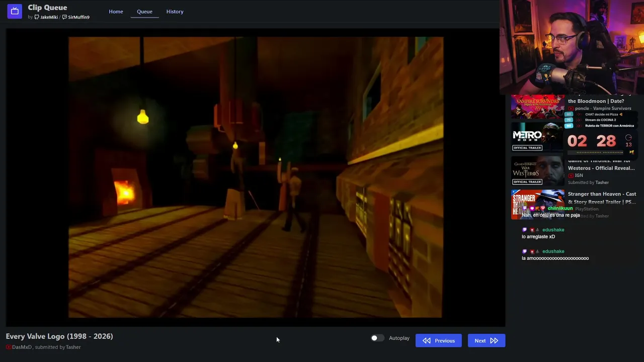The height and width of the screenshot is (362, 644).
Task: Click chat message 'lo arreglaste xD'
Action: 538,237
